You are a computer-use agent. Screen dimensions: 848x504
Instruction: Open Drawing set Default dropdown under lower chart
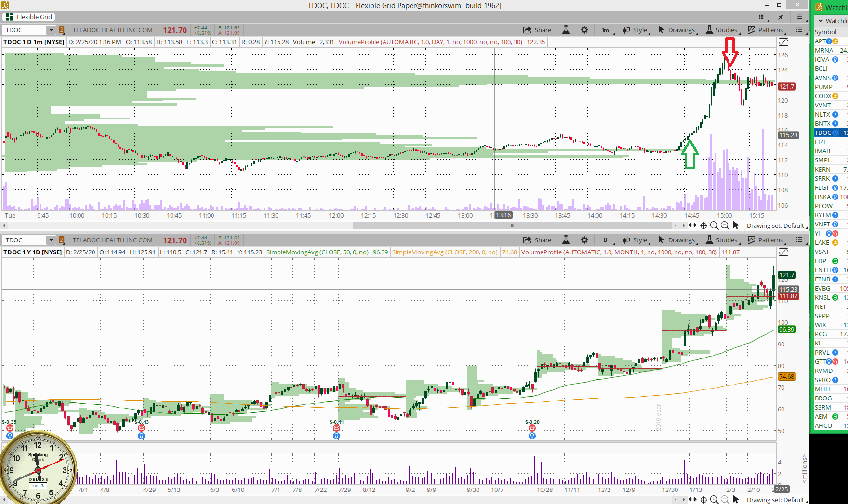pyautogui.click(x=777, y=500)
